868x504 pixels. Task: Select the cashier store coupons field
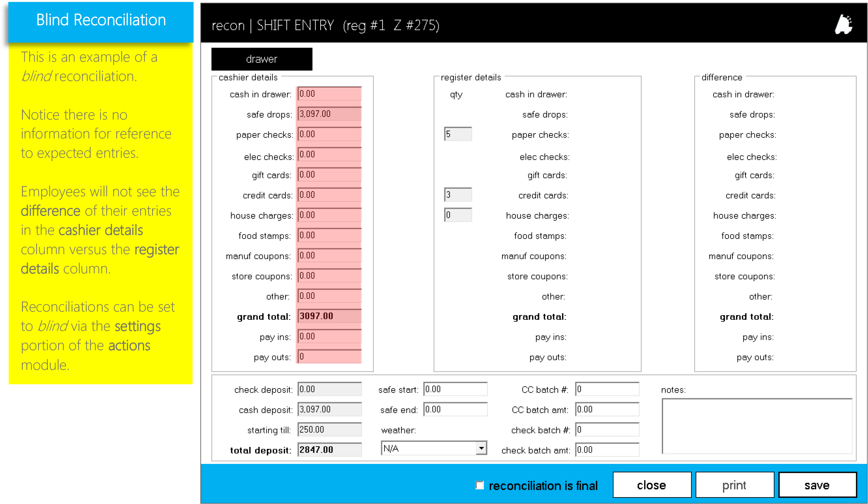point(329,276)
